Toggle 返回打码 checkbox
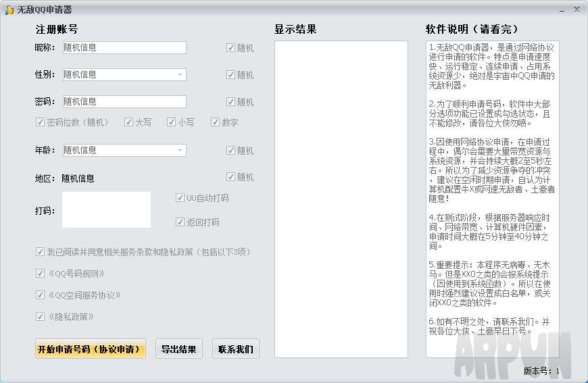This screenshot has height=383, width=588. click(180, 222)
